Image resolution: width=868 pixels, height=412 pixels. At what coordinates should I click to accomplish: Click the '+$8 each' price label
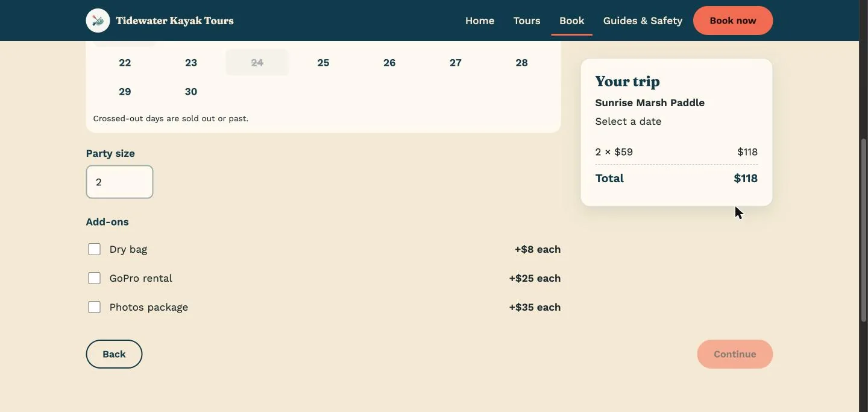(x=538, y=249)
